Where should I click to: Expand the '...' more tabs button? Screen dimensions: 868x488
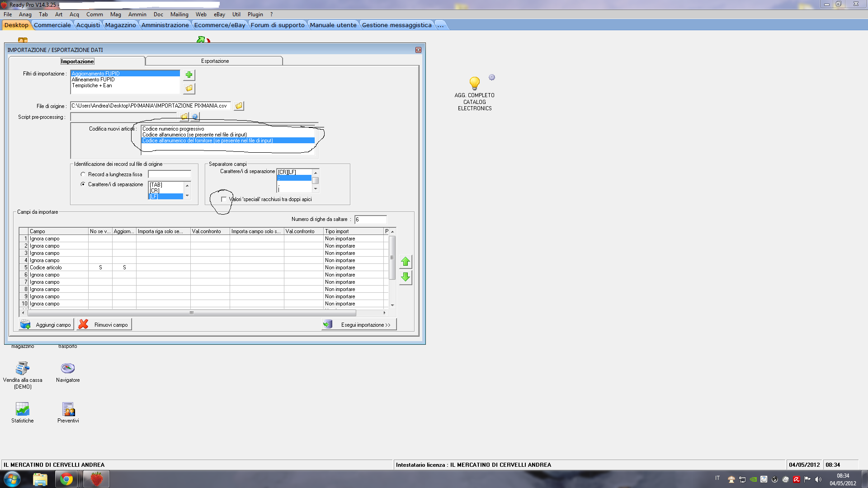point(440,25)
